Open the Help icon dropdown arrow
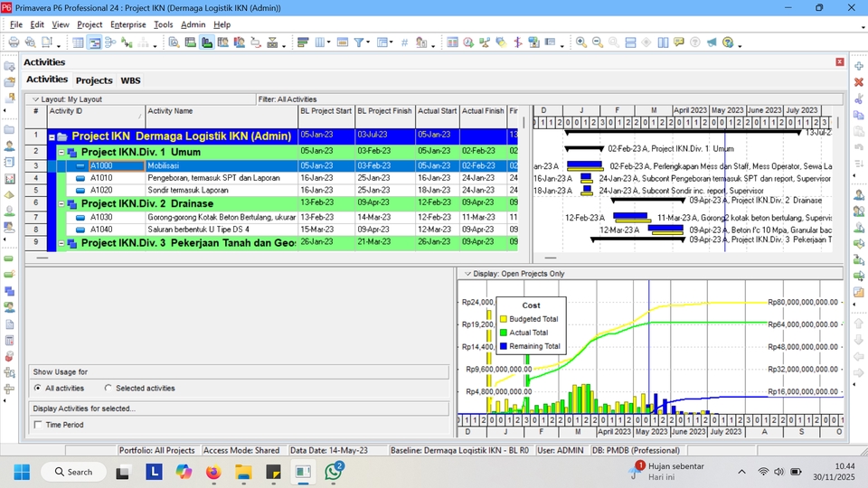868x488 pixels. (x=740, y=44)
